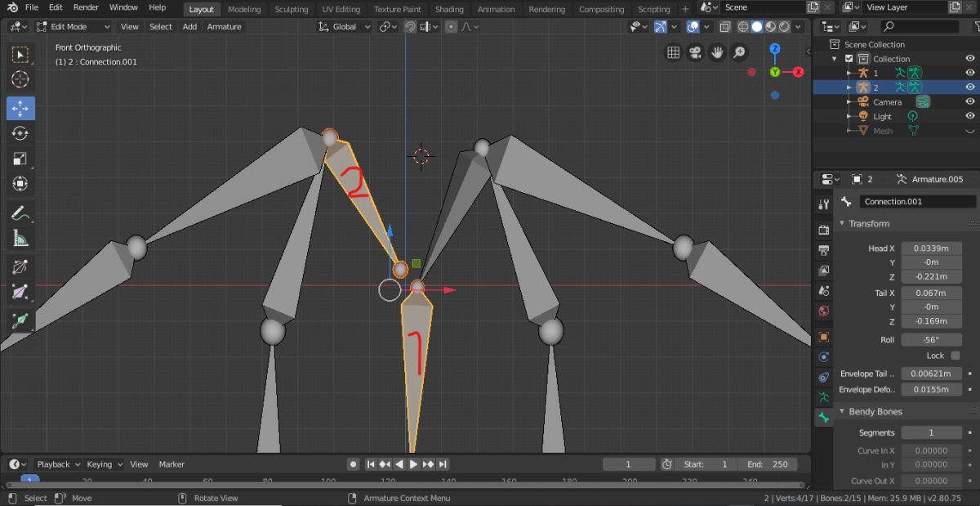This screenshot has height=506, width=980.
Task: Open the Global orientation dropdown
Action: (x=345, y=26)
